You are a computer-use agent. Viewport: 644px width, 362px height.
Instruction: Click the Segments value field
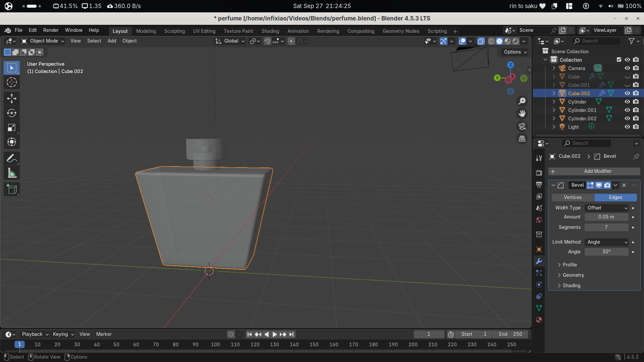606,227
